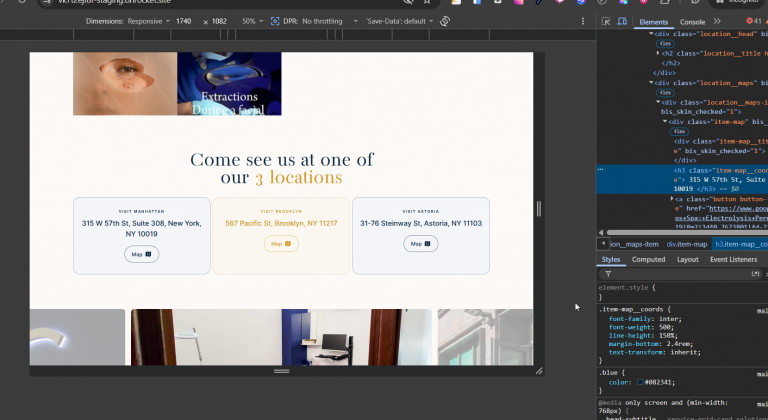The image size is (768, 420).
Task: Show more DevTools tabs chevron
Action: pos(717,22)
